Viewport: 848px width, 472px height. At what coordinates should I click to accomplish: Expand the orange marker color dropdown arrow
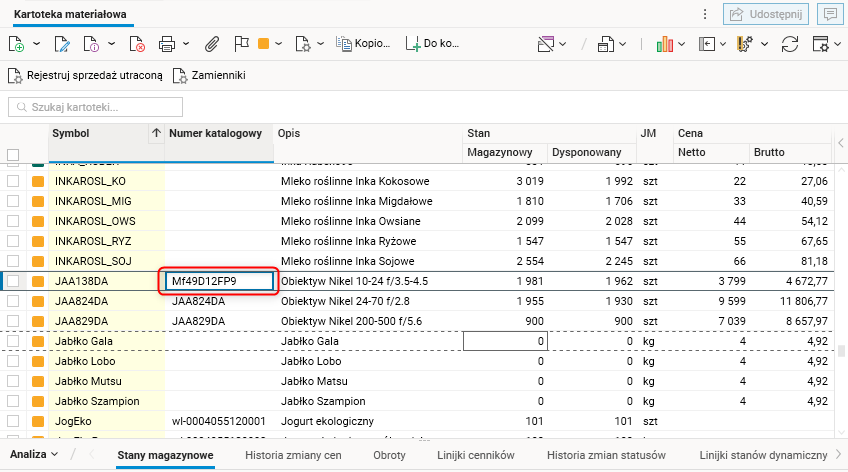coord(279,44)
